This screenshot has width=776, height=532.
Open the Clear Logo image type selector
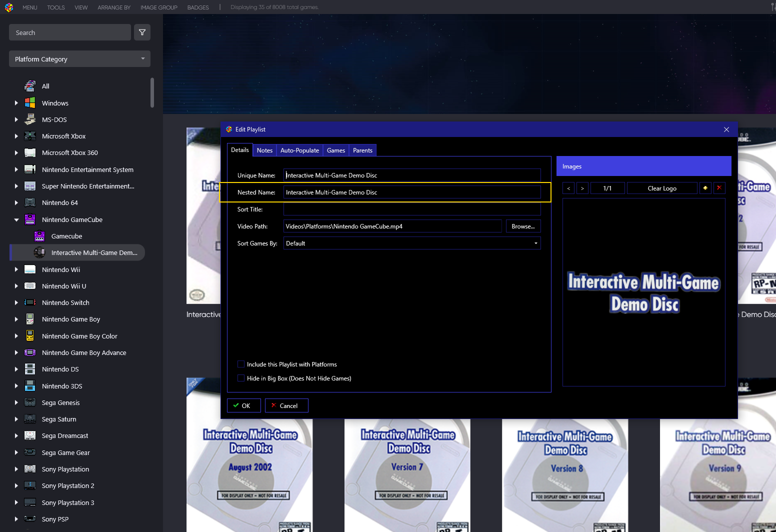click(662, 188)
